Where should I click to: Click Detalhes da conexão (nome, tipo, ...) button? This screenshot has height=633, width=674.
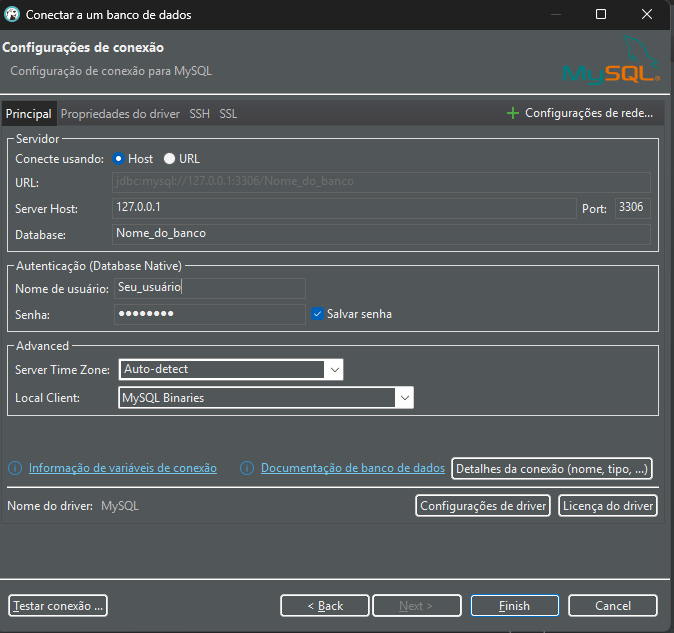(552, 468)
